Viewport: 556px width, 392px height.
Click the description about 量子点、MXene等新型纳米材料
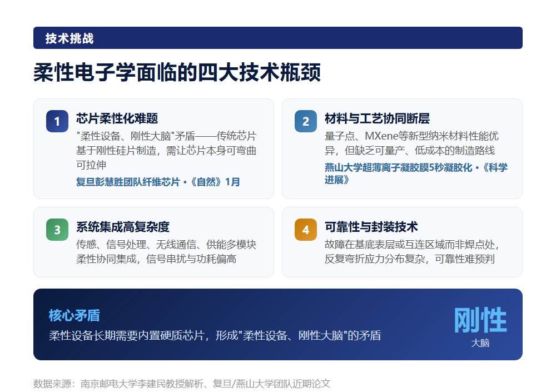pyautogui.click(x=411, y=143)
